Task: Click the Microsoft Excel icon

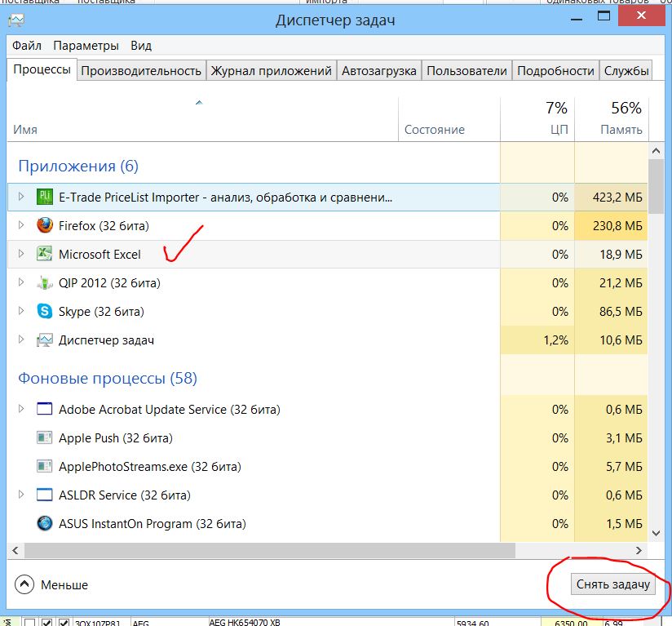Action: coord(45,254)
